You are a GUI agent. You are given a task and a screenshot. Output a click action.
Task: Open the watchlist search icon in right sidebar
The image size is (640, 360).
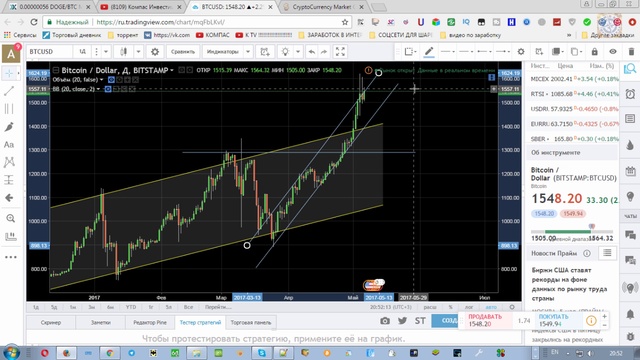[x=630, y=69]
